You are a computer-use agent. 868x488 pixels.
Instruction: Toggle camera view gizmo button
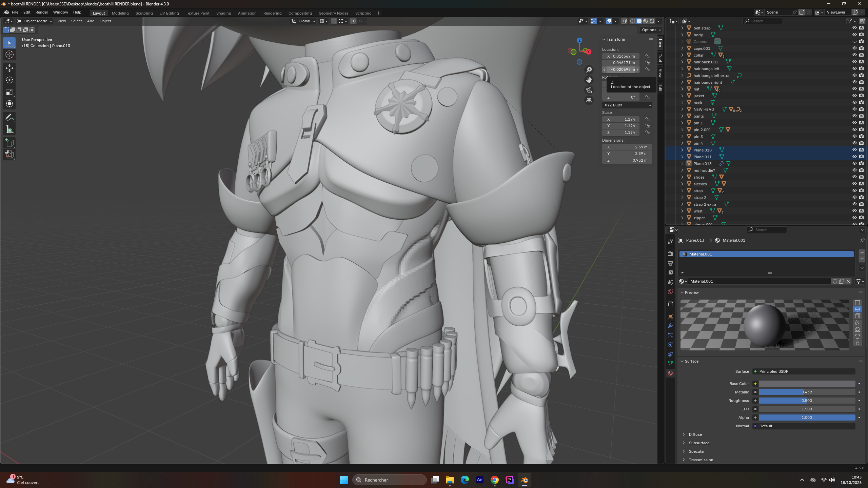click(x=589, y=90)
